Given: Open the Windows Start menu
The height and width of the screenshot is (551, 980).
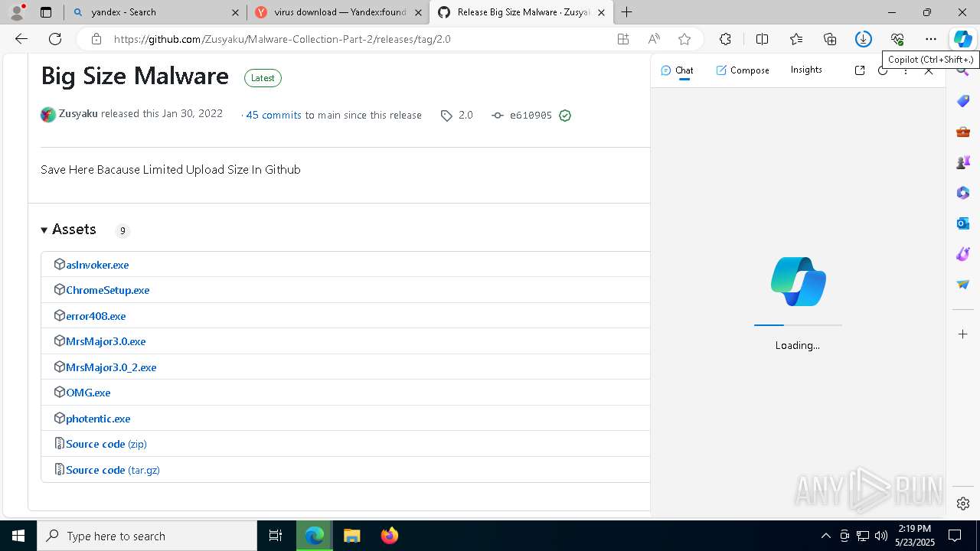Looking at the screenshot, I should pos(18,536).
